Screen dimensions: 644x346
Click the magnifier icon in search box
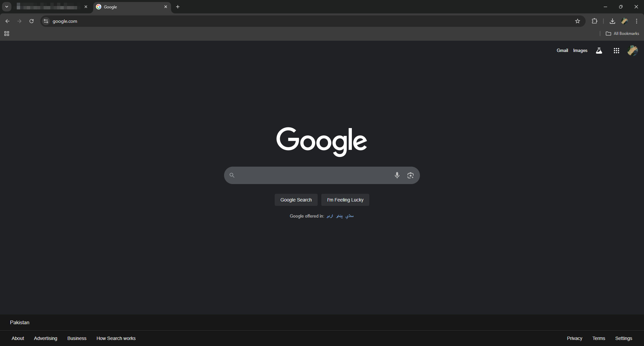pos(232,175)
